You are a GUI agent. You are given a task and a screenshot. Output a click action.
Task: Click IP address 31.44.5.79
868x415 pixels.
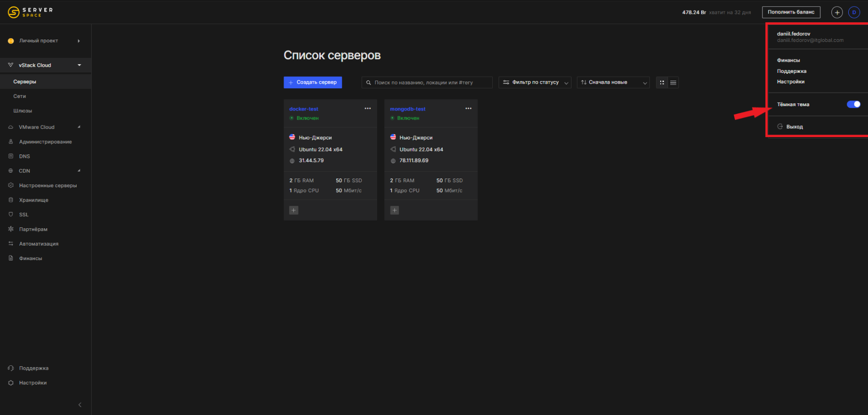pyautogui.click(x=312, y=161)
